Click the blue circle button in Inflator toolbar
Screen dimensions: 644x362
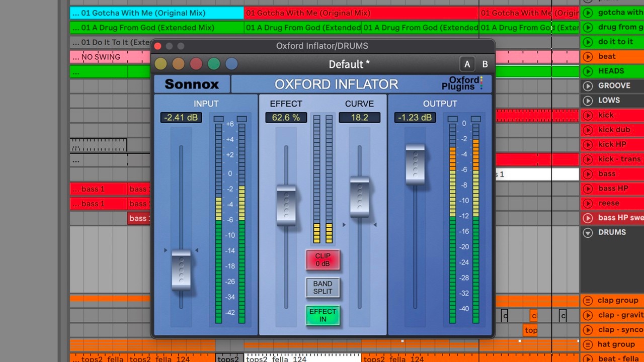coord(231,64)
